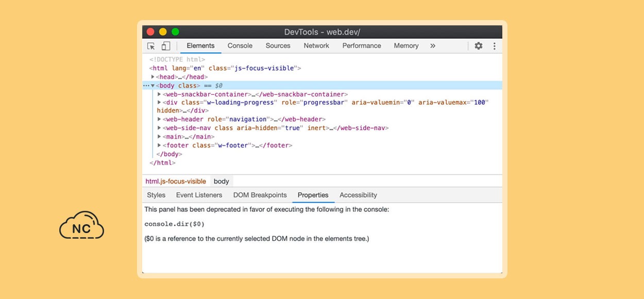Open the Event Listeners pane
This screenshot has height=299, width=644.
point(199,195)
